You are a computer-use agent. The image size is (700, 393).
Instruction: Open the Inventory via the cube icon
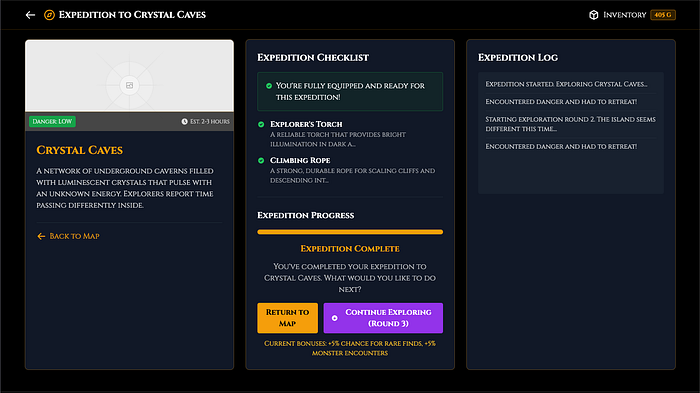593,15
